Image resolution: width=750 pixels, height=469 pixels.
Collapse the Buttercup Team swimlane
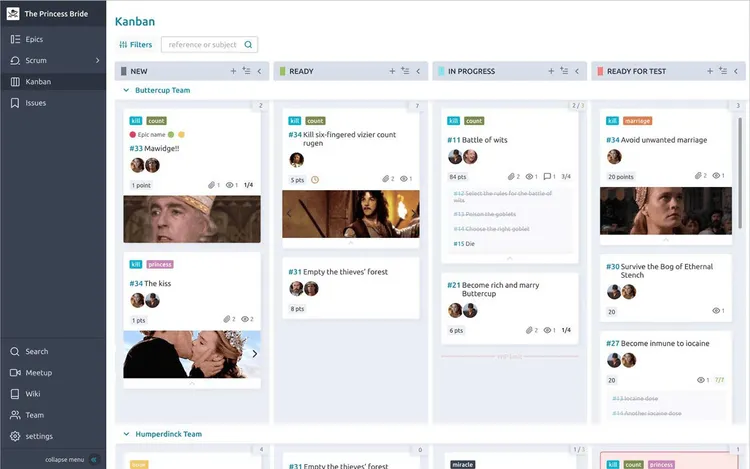point(126,90)
